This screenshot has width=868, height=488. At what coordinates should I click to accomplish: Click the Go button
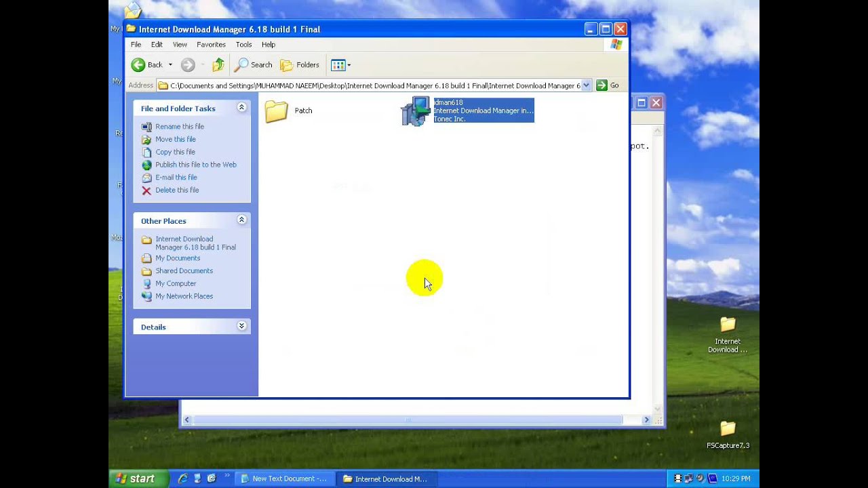[x=608, y=85]
